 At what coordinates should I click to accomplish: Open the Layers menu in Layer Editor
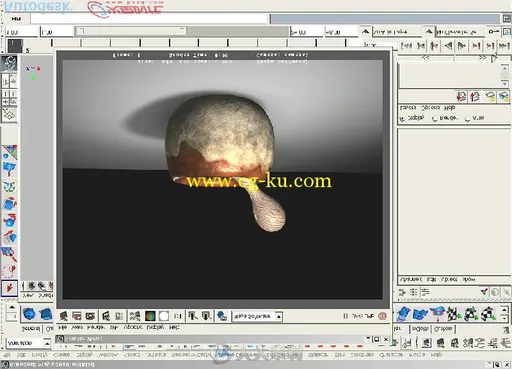pos(408,108)
